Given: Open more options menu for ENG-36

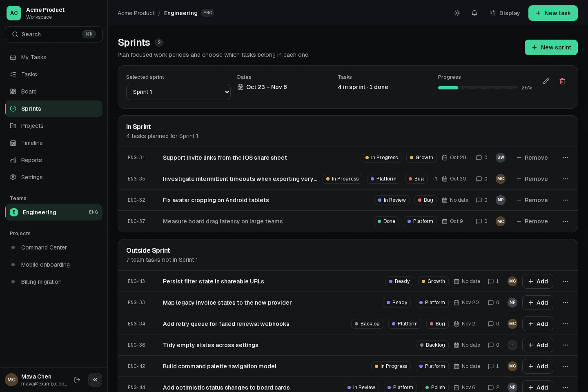Looking at the screenshot, I should point(566,345).
